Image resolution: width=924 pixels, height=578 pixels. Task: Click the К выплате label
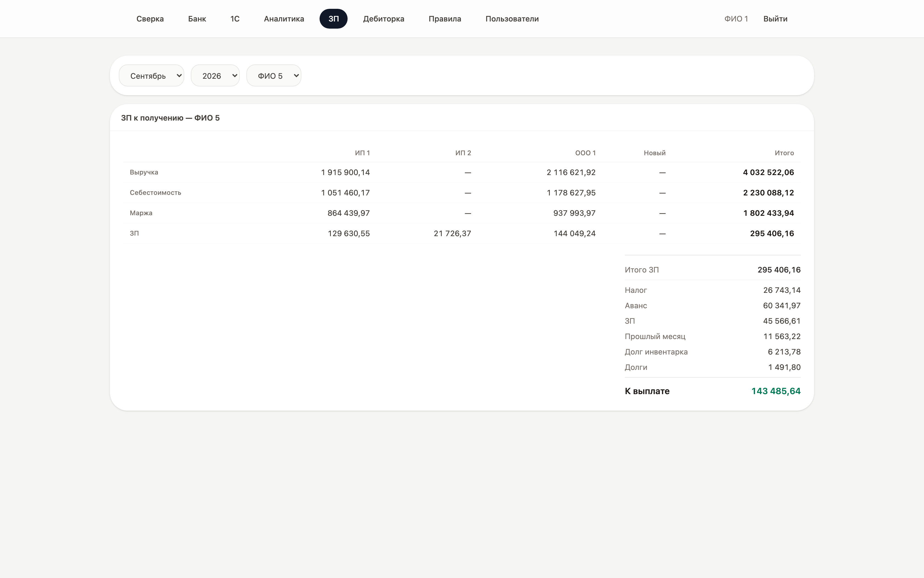[x=647, y=391]
